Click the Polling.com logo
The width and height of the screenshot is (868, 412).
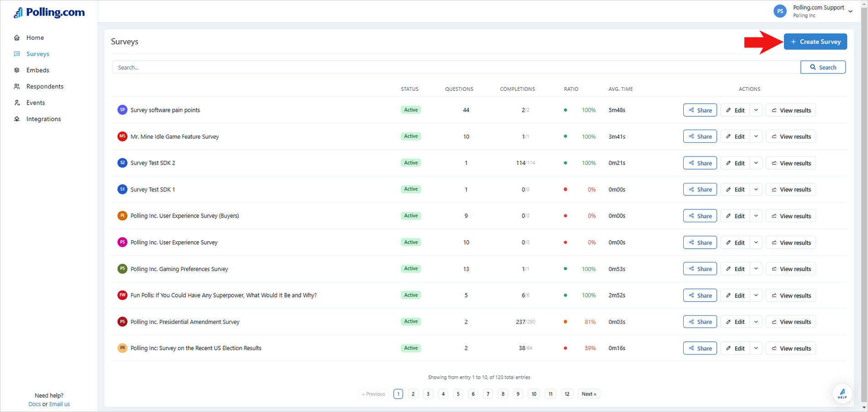[x=49, y=12]
